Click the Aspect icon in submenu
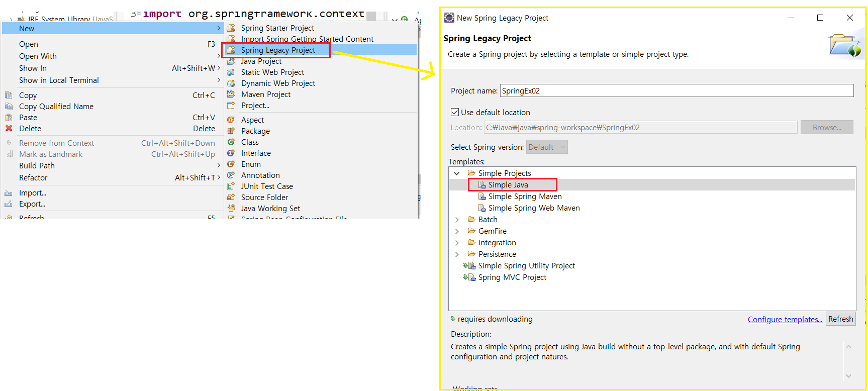 coord(231,120)
